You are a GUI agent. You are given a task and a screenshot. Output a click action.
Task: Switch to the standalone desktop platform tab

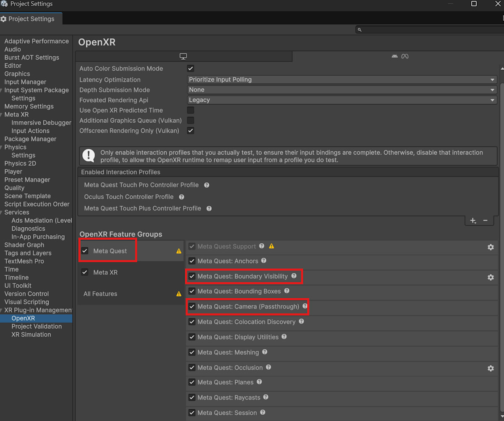(184, 56)
